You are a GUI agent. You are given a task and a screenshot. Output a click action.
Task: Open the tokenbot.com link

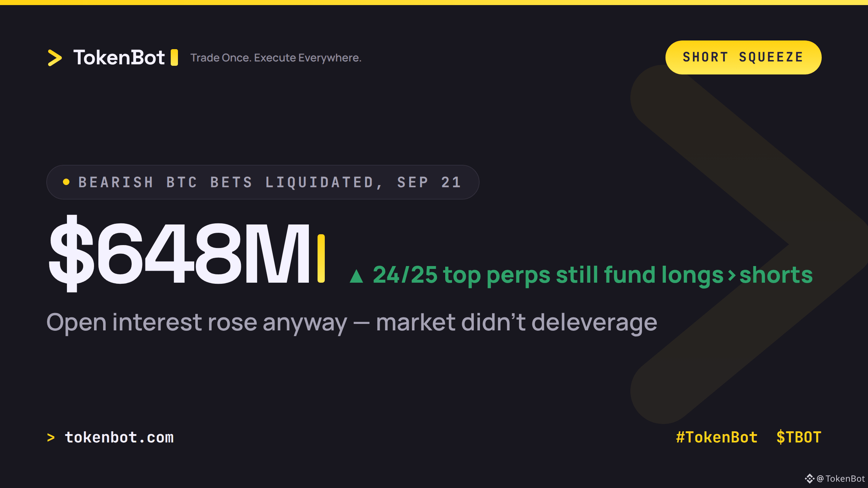[119, 437]
